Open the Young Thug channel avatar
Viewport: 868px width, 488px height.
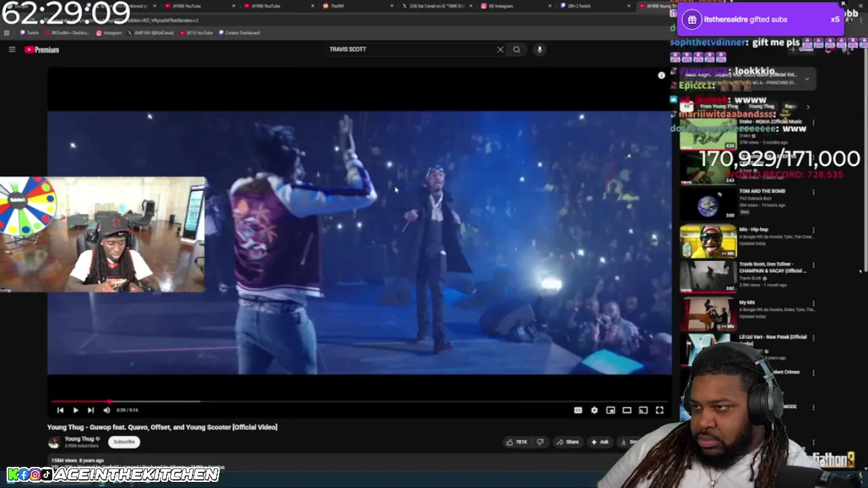pos(54,442)
